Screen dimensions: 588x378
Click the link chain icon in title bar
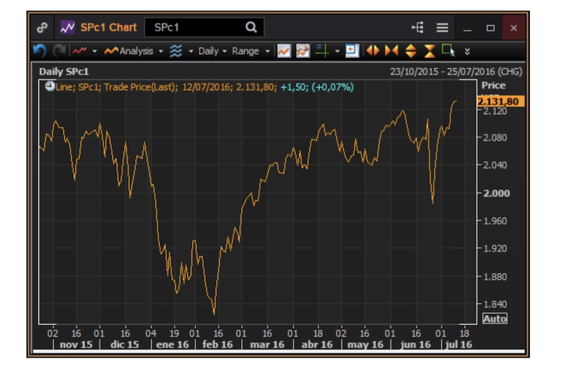[42, 27]
